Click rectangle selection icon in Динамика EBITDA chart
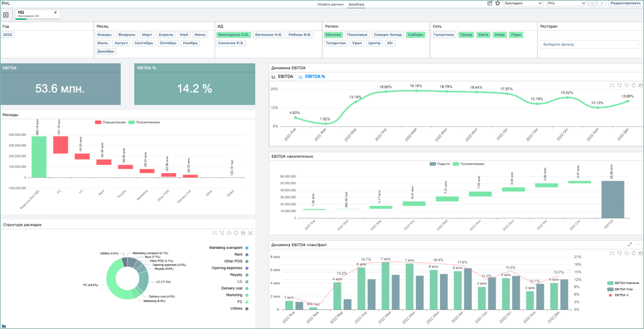Image resolution: width=644 pixels, height=329 pixels. coord(612,85)
